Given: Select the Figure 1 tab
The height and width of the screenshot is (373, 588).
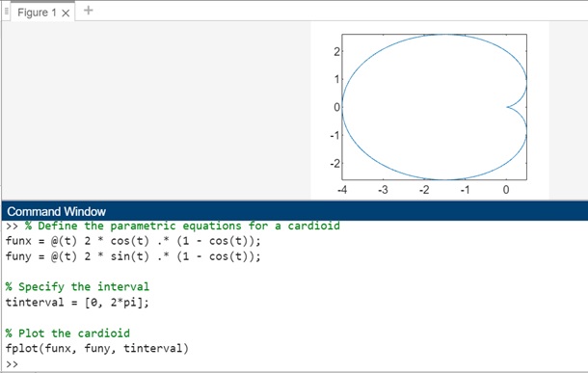Looking at the screenshot, I should 42,12.
